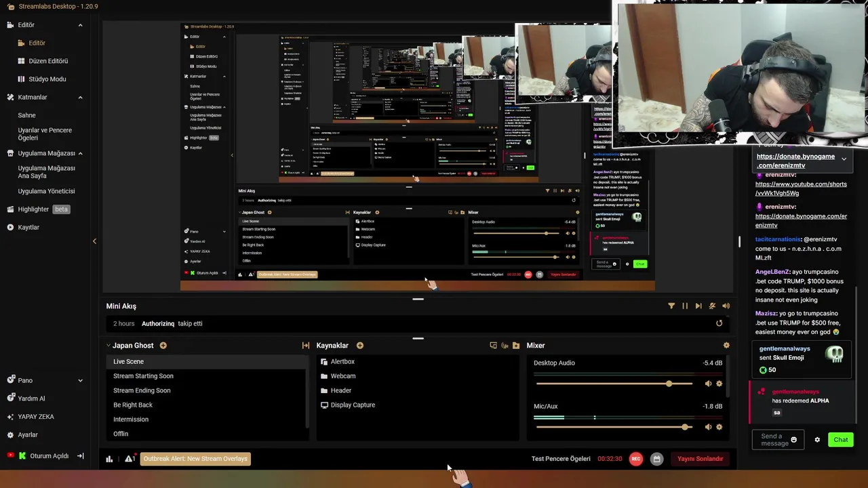Toggle alert muting in Mini Akış header

(x=712, y=306)
